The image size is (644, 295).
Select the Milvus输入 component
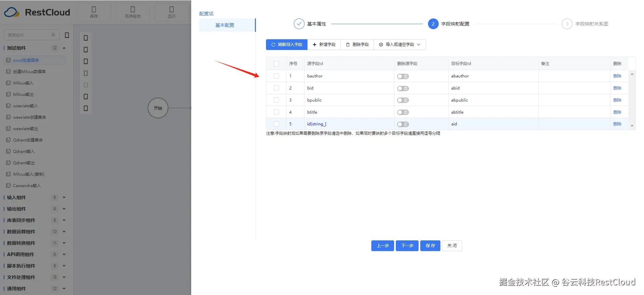coord(23,83)
